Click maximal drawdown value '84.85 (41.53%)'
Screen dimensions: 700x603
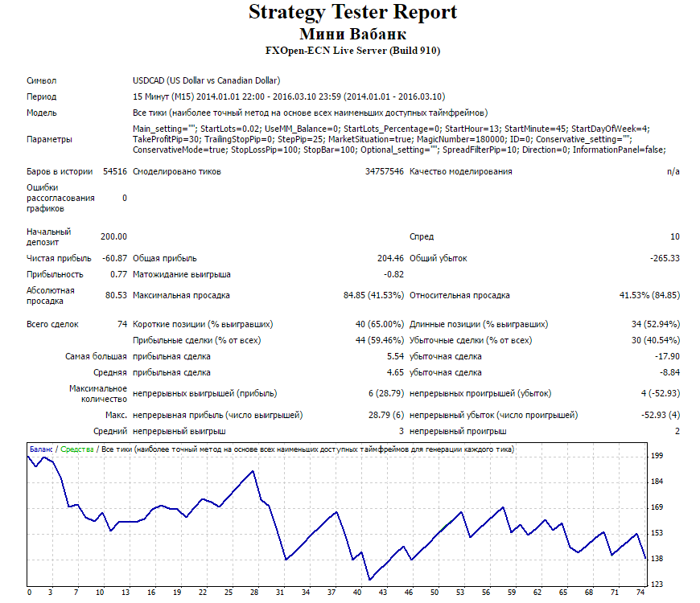tap(373, 295)
